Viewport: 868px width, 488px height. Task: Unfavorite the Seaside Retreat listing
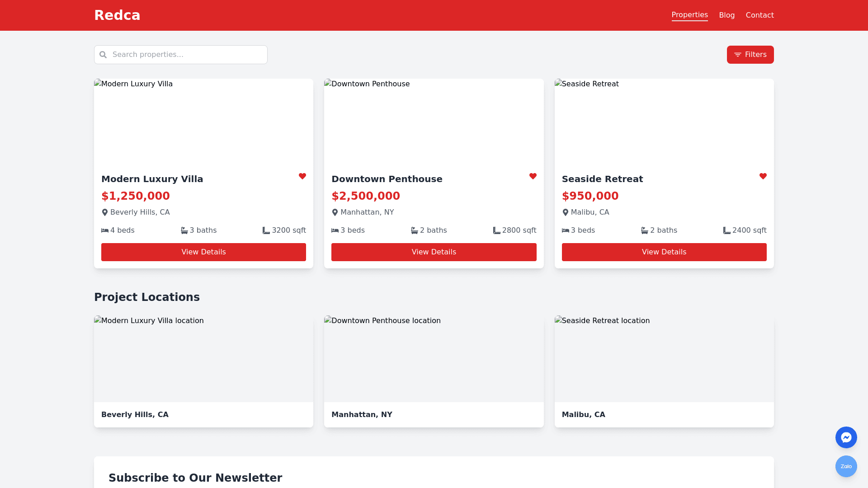[763, 176]
